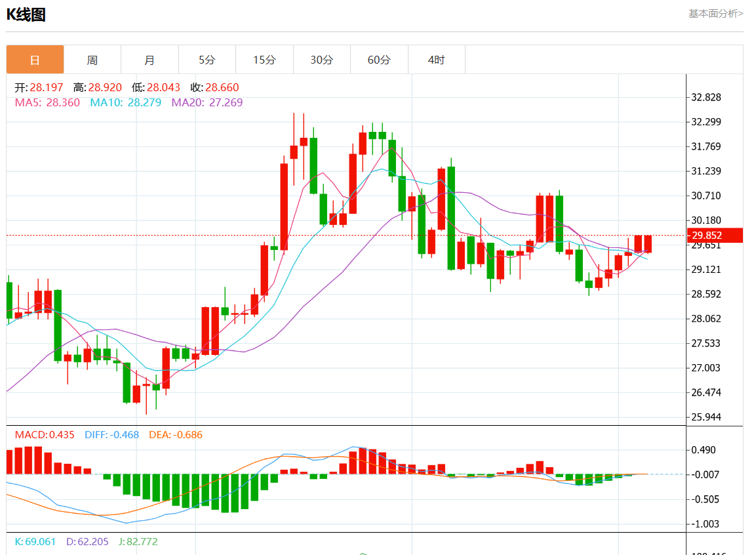The width and height of the screenshot is (756, 555).
Task: Open the 4时 timeframe tab
Action: pos(436,60)
